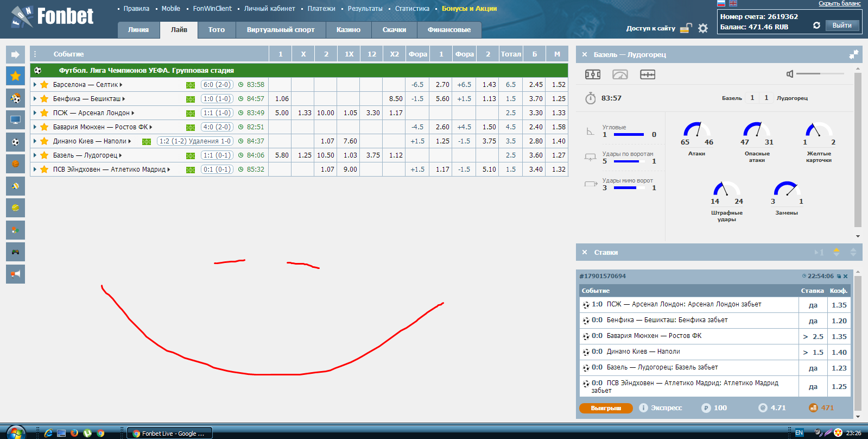
Task: Open Линия tab
Action: click(138, 30)
